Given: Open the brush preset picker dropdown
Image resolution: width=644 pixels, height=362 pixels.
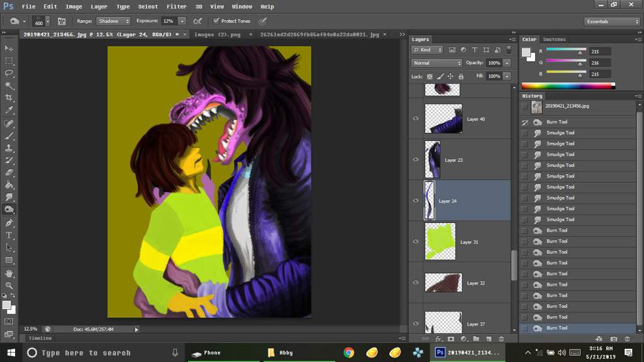Looking at the screenshot, I should click(x=48, y=21).
